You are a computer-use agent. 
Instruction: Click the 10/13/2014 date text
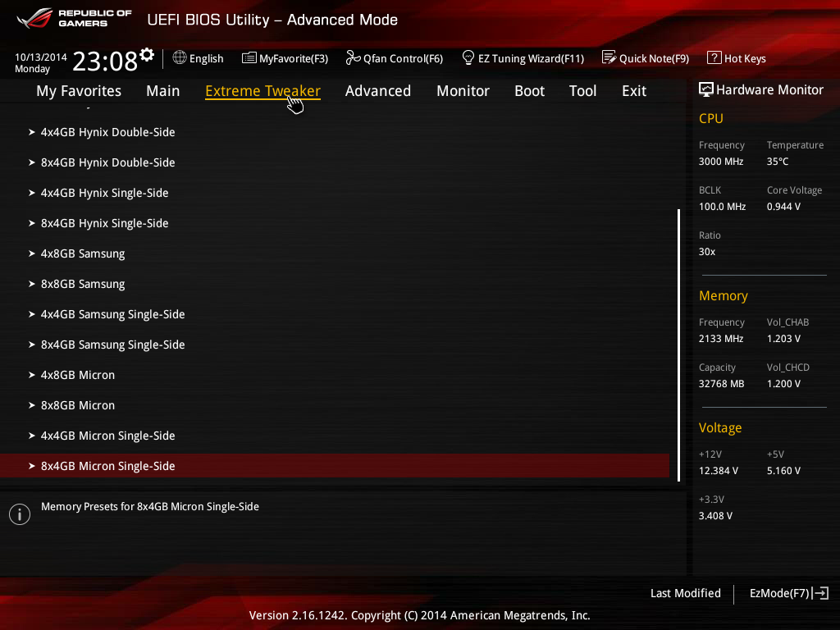pyautogui.click(x=41, y=57)
